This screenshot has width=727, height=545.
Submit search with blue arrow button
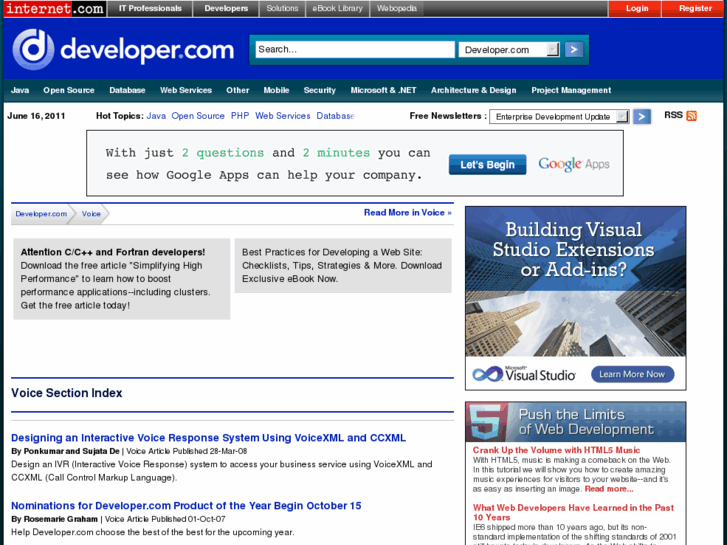click(574, 49)
